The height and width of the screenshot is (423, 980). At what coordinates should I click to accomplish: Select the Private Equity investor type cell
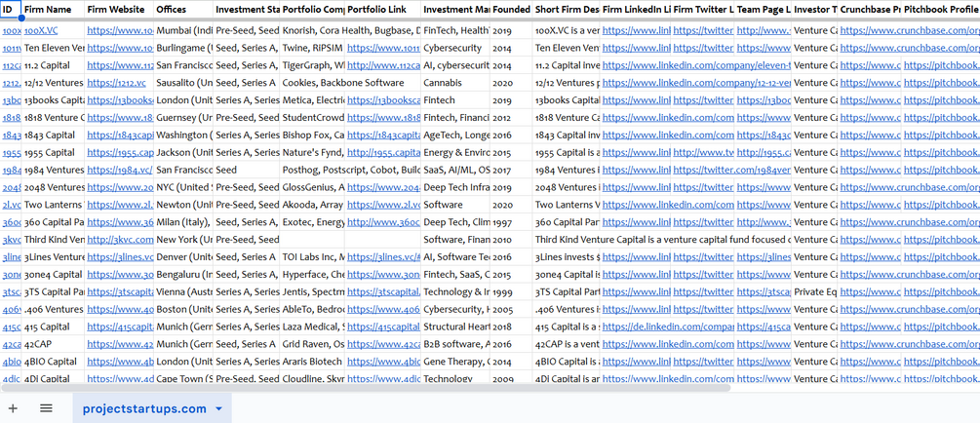(815, 291)
